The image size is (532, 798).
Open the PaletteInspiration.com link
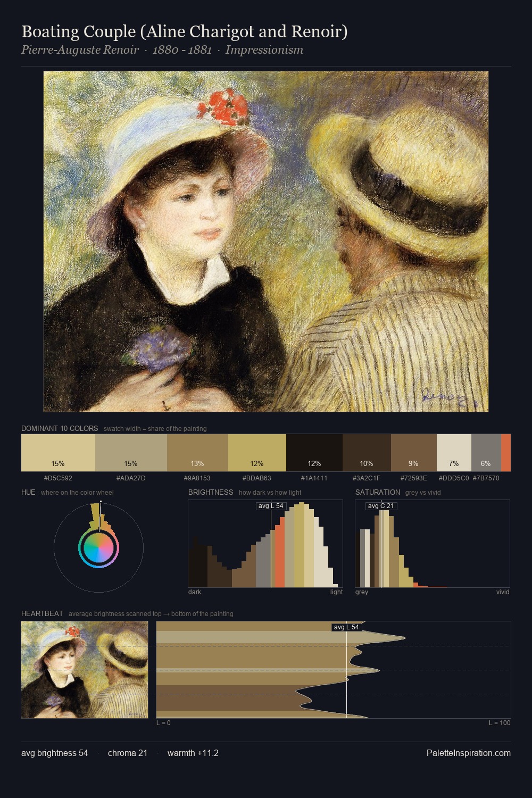469,753
